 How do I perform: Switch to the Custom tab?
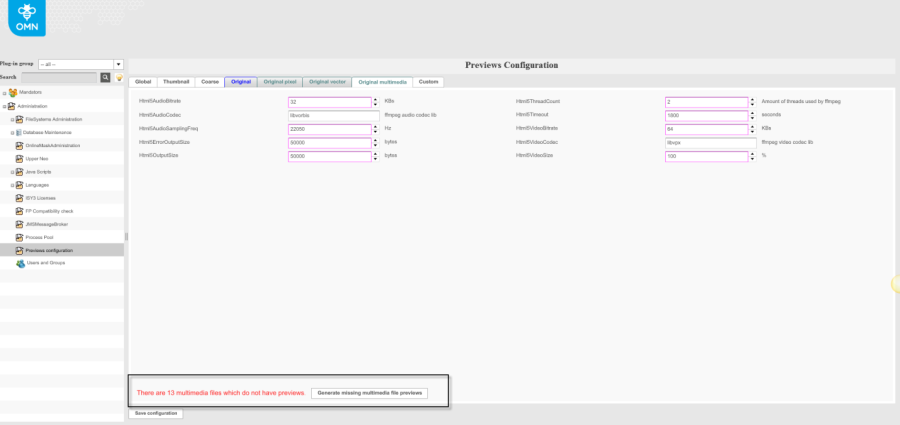coord(428,82)
